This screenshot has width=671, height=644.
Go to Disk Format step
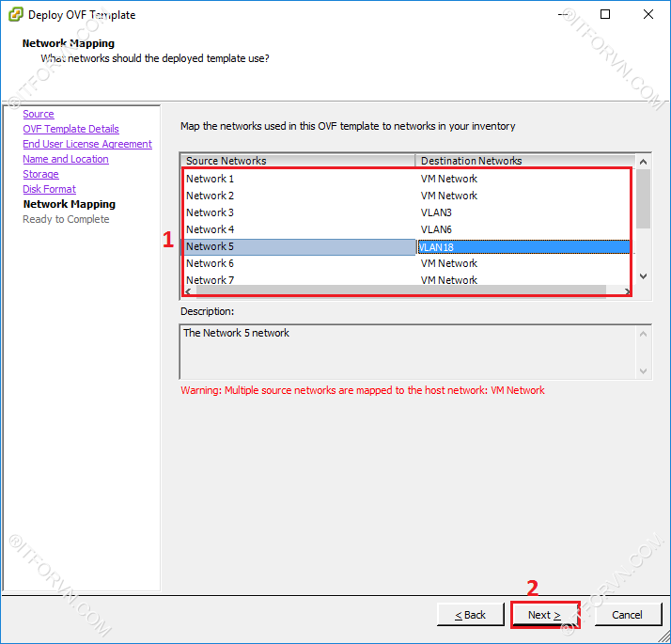click(x=49, y=189)
